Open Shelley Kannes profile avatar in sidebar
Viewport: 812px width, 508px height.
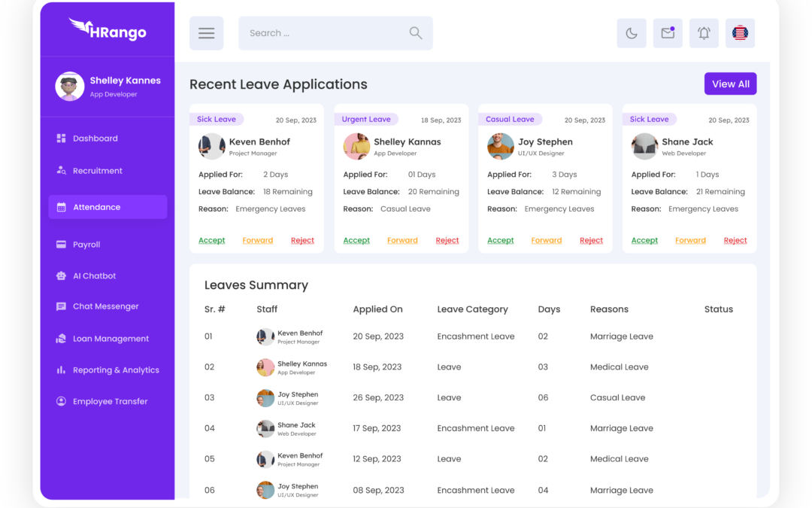(70, 87)
